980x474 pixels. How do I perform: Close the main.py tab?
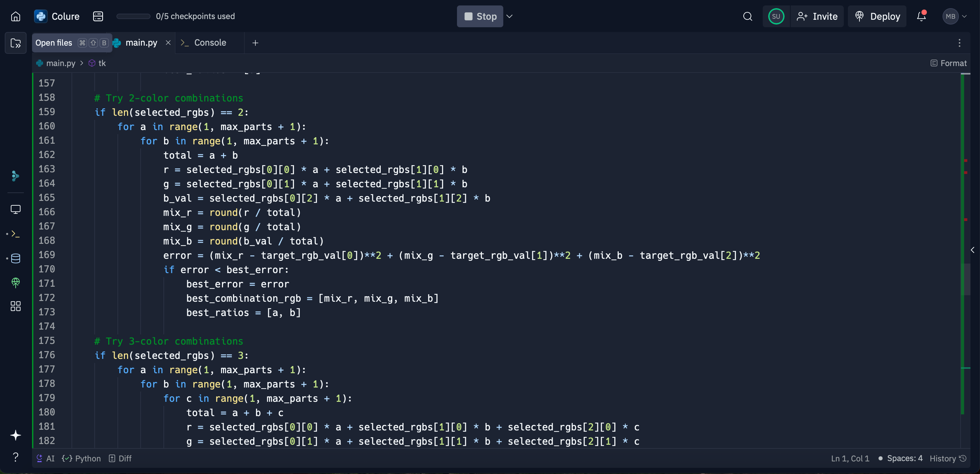point(168,43)
